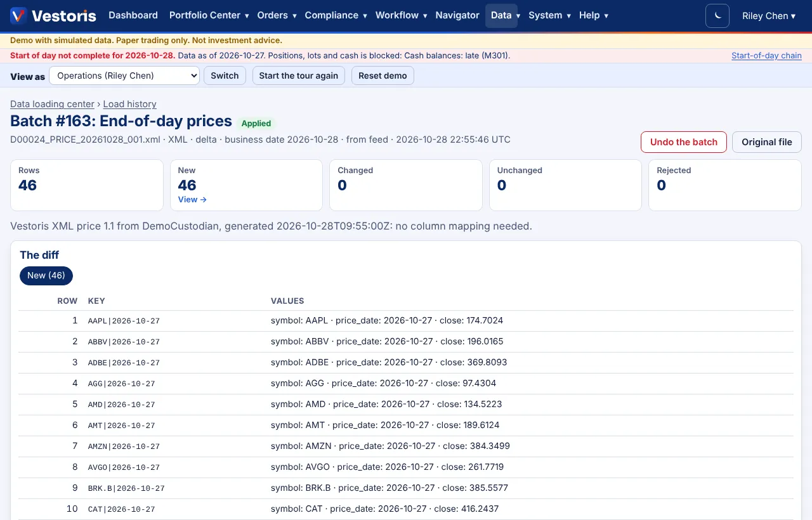Click the Reset demo button
This screenshot has width=812, height=520.
(383, 75)
